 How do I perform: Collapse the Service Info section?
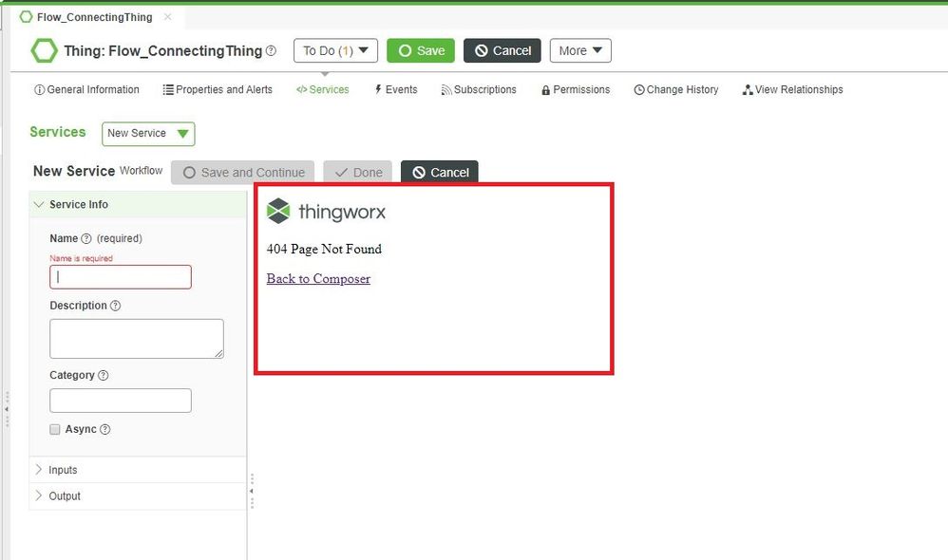click(x=39, y=205)
